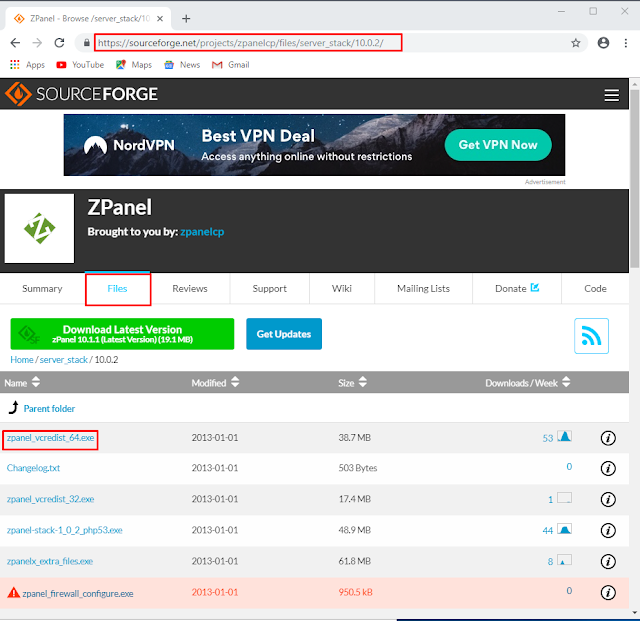Click the ZPanel project logo thumbnail

tap(39, 228)
